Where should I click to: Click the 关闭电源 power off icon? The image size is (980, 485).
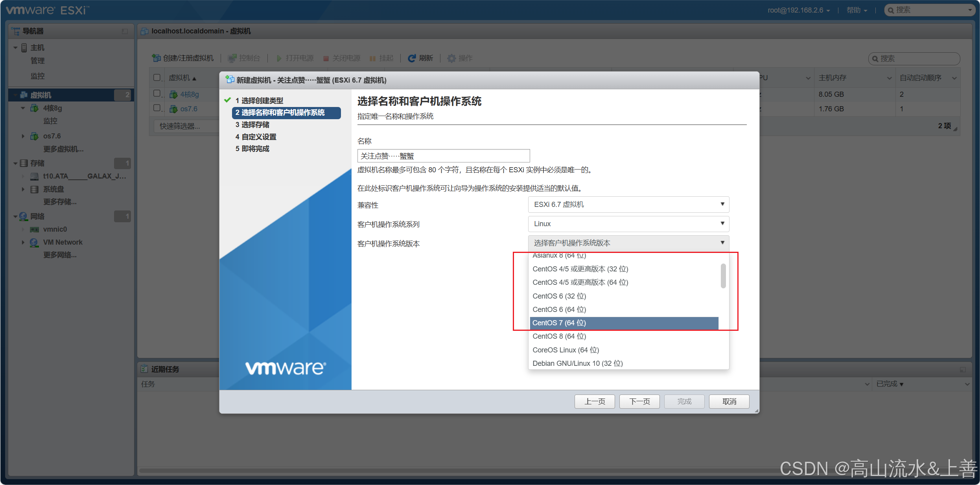click(326, 59)
